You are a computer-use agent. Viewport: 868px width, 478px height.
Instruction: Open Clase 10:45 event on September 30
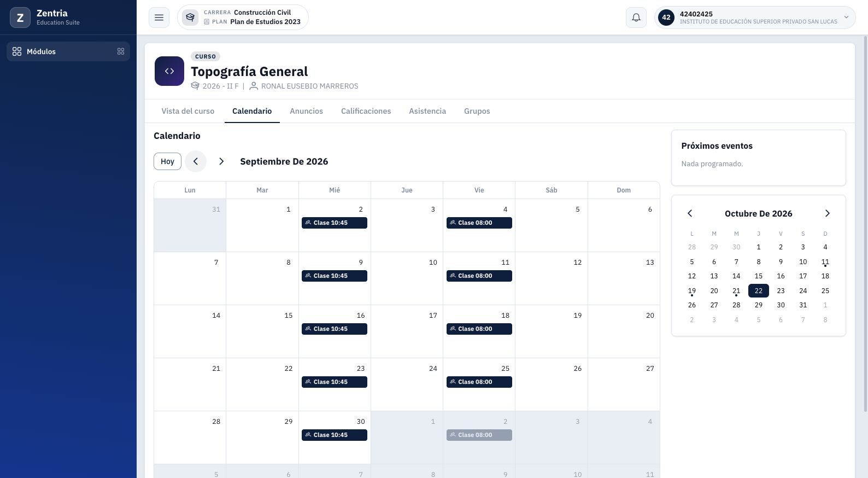point(335,435)
